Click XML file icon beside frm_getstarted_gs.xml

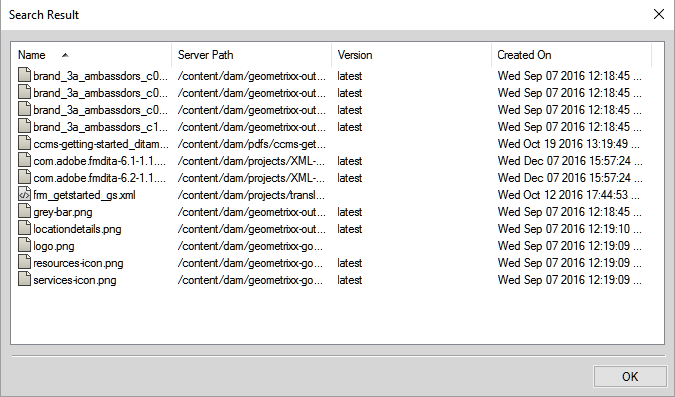point(25,195)
